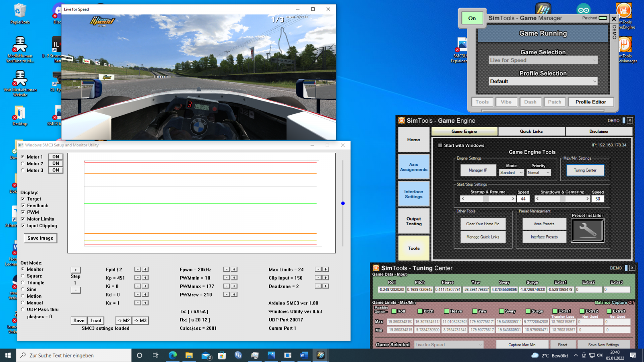Image resolution: width=644 pixels, height=362 pixels.
Task: Open Interface Settings section
Action: [414, 194]
